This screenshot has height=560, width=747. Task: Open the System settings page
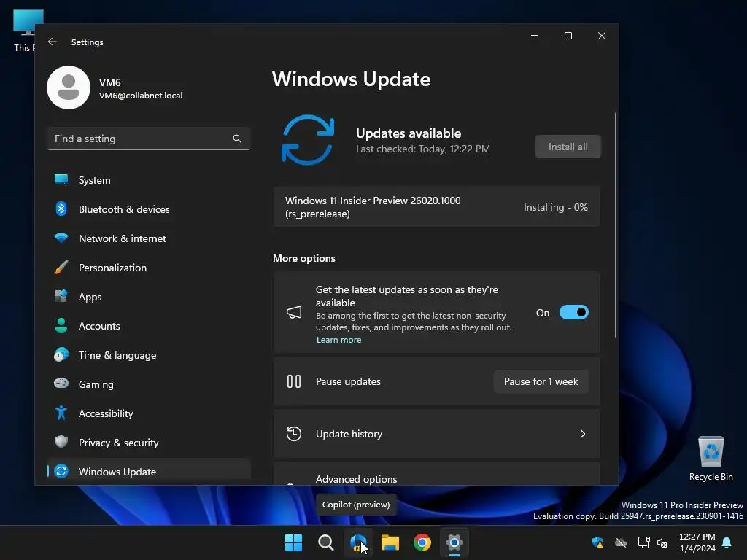(x=149, y=180)
